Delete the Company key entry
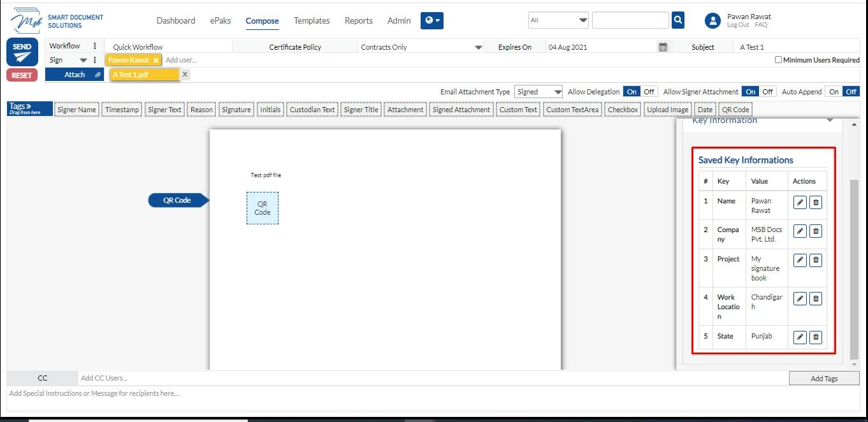The width and height of the screenshot is (868, 422). click(x=816, y=231)
